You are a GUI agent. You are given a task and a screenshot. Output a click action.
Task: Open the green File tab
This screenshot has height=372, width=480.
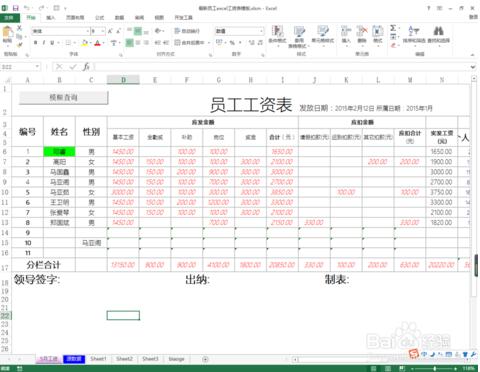tap(9, 17)
